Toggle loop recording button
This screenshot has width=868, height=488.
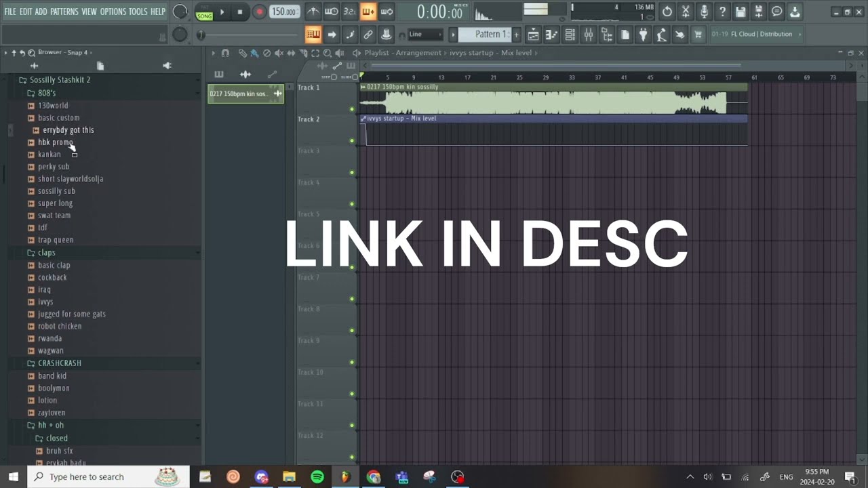coord(387,12)
